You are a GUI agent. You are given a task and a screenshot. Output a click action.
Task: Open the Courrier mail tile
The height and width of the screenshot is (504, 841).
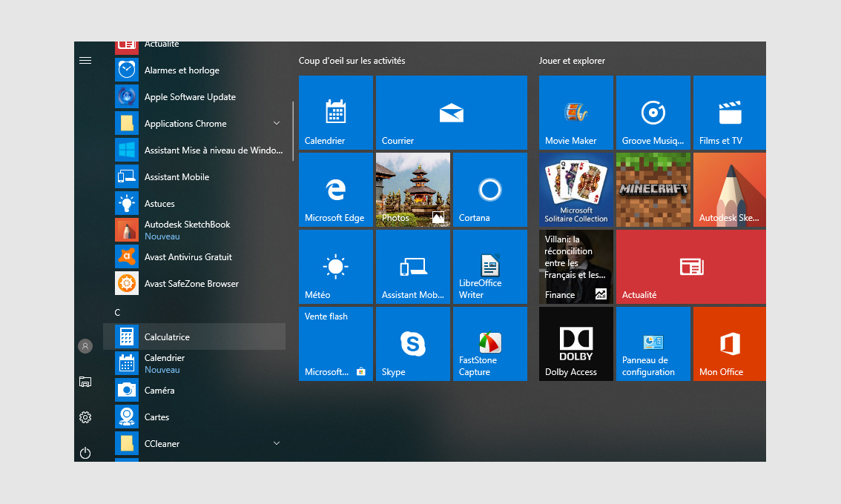[452, 113]
